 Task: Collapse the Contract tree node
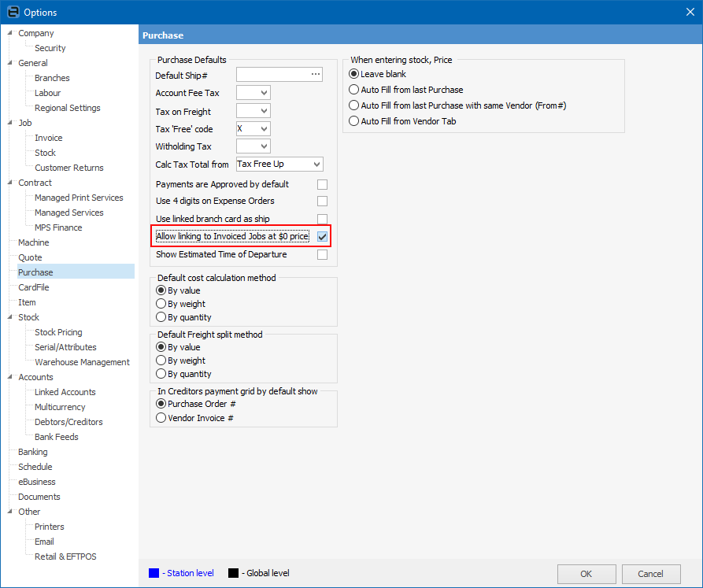tap(9, 183)
